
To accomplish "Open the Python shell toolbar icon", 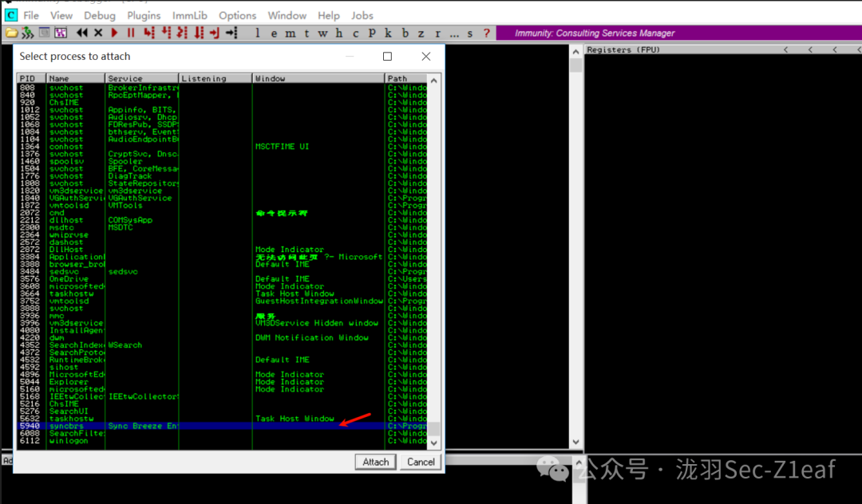I will 27,33.
